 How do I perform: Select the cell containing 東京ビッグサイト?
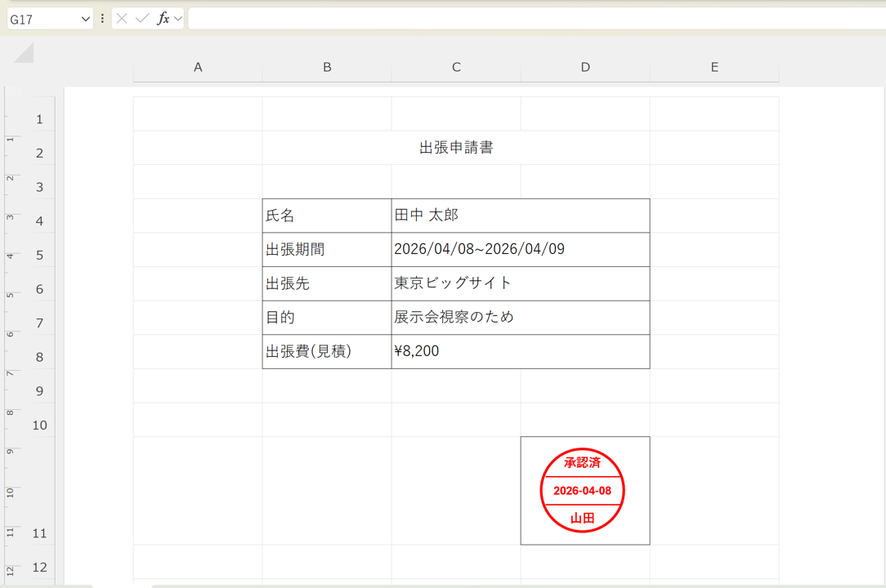click(520, 283)
